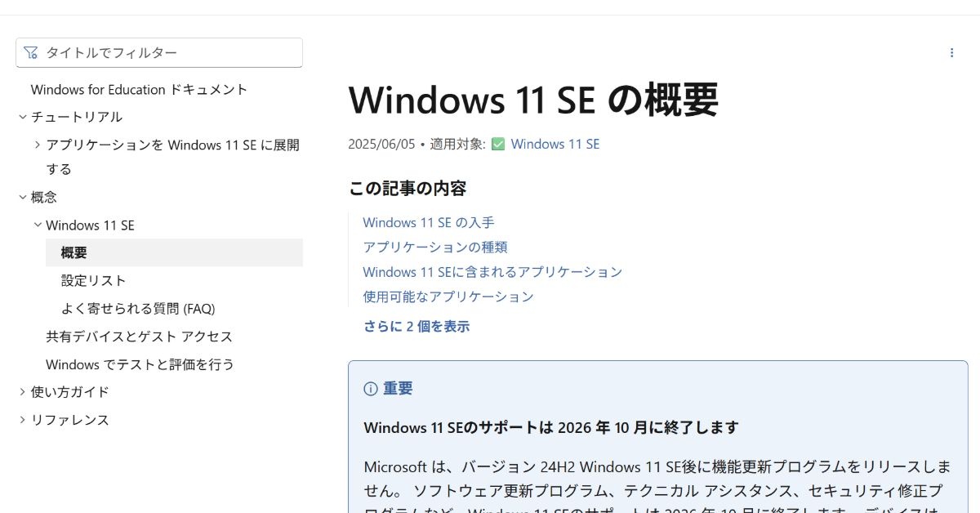Open the more options vertical dots menu
The image size is (980, 513).
951,53
